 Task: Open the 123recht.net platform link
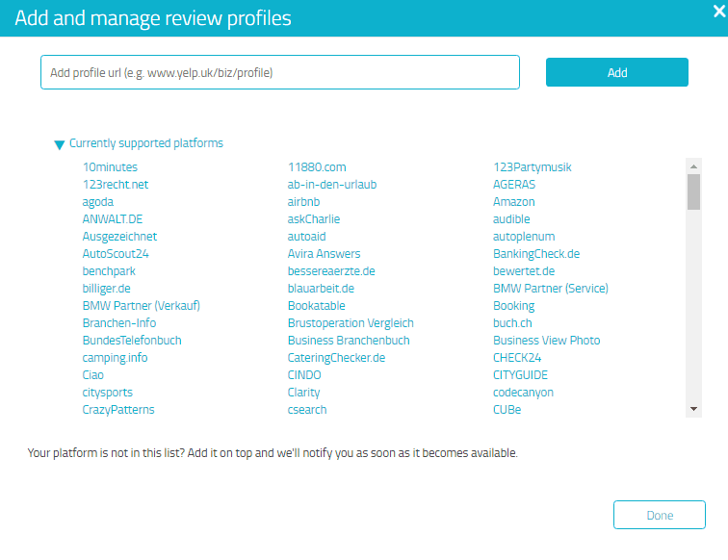[116, 185]
